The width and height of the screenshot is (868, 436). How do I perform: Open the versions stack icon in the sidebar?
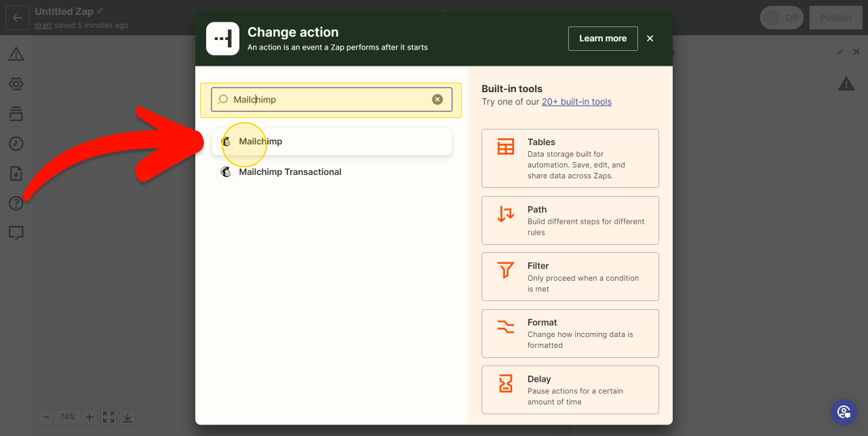click(16, 114)
